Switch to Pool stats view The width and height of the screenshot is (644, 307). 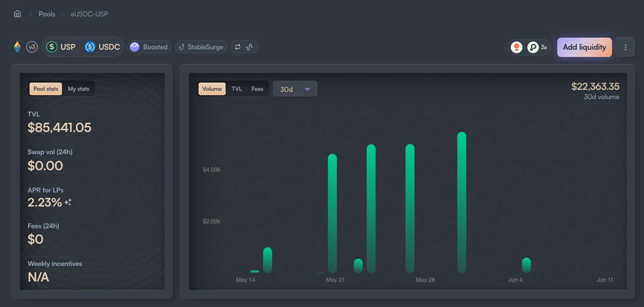click(x=46, y=89)
